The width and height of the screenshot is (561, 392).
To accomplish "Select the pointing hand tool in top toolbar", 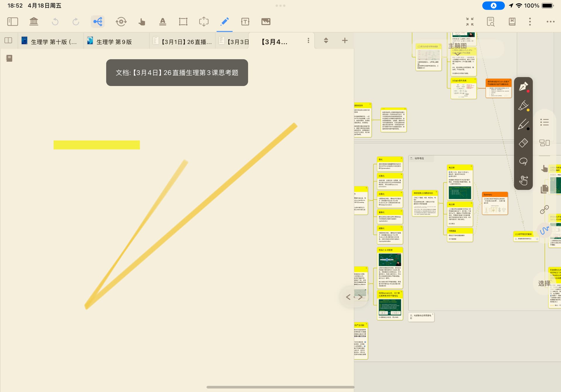I will pos(142,22).
